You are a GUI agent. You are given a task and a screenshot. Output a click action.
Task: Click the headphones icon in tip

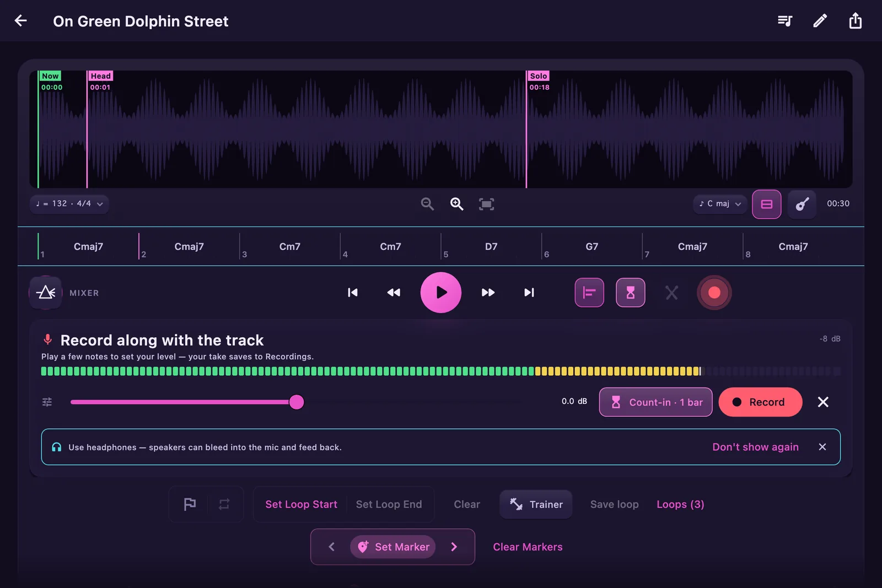(56, 447)
